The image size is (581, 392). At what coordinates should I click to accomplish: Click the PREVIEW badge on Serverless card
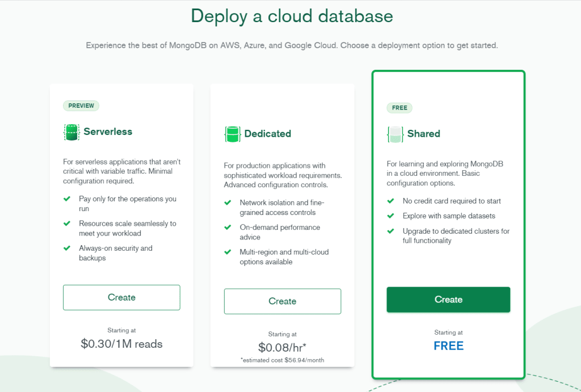pos(81,106)
